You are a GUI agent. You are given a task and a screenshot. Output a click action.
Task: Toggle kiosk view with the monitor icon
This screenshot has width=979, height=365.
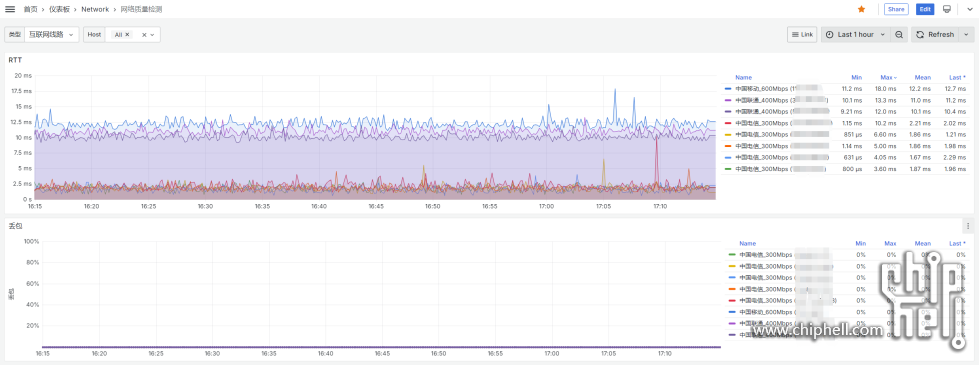947,9
